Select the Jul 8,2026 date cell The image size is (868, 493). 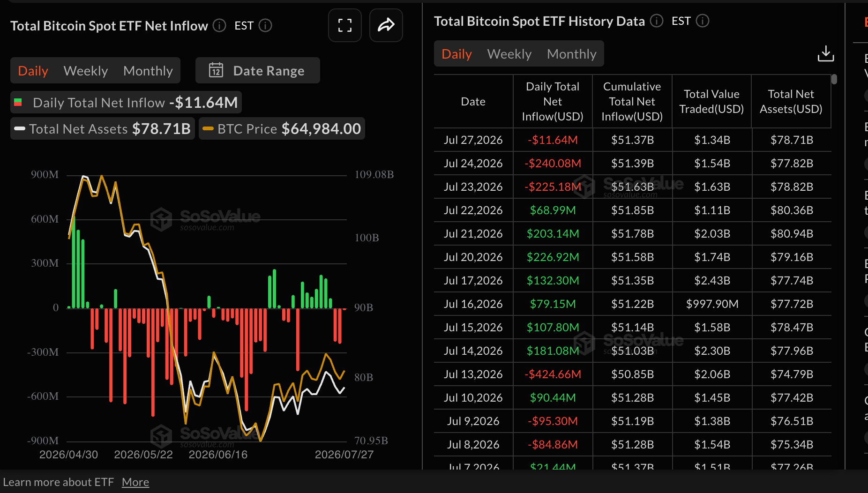pyautogui.click(x=473, y=444)
